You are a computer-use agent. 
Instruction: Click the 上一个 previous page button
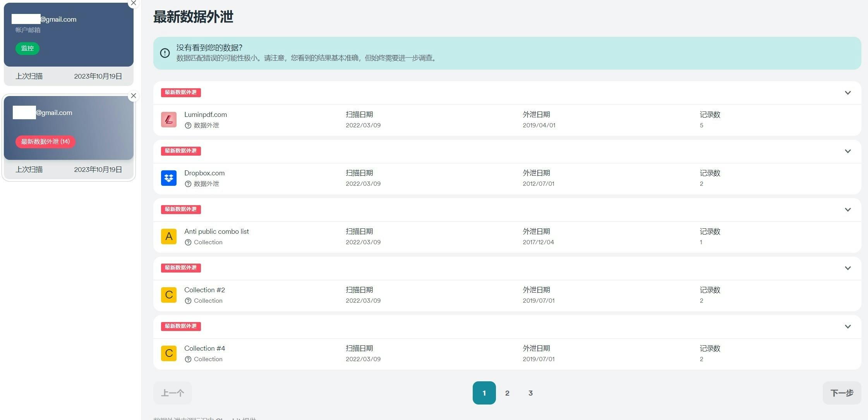point(172,393)
